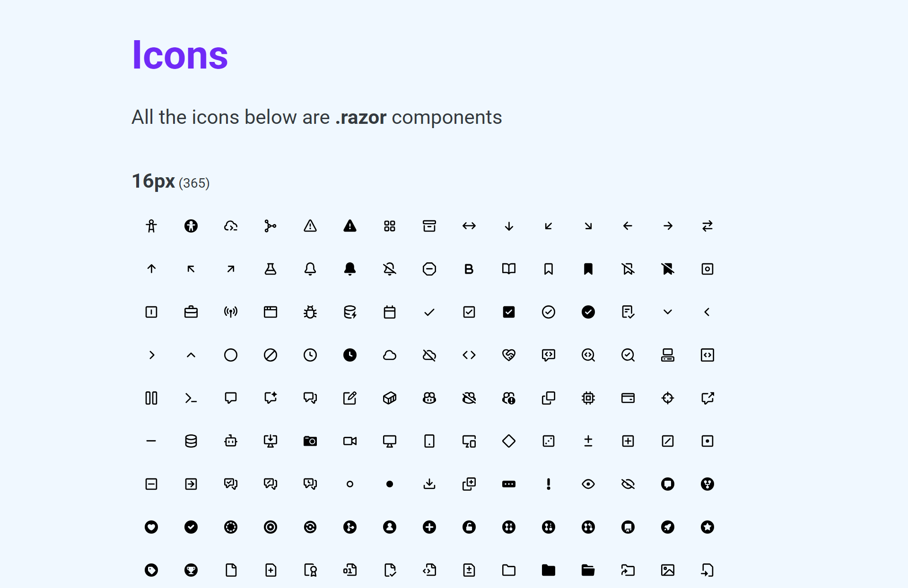Select the video camera icon
The image size is (908, 588).
pos(349,441)
